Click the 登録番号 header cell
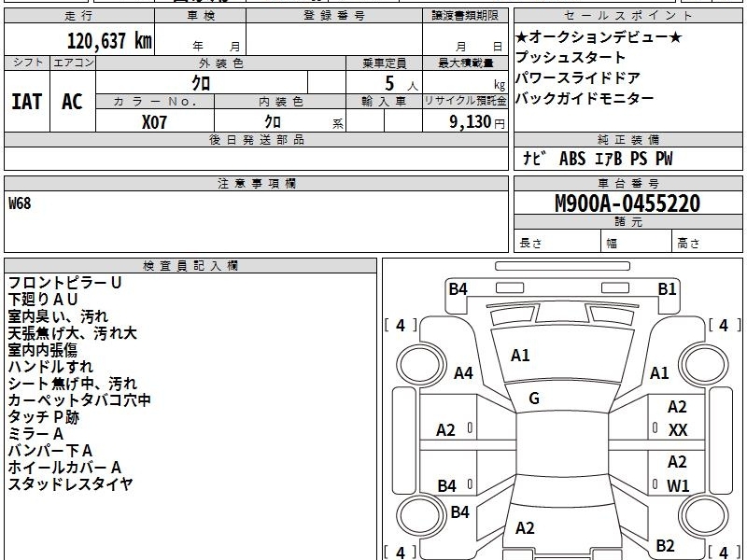This screenshot has width=747, height=560. coord(334,16)
